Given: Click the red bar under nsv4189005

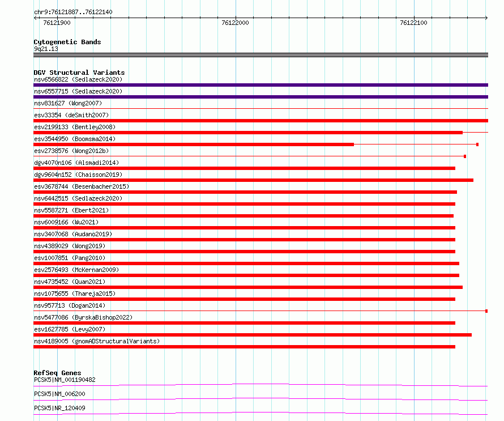Looking at the screenshot, I should [x=244, y=347].
